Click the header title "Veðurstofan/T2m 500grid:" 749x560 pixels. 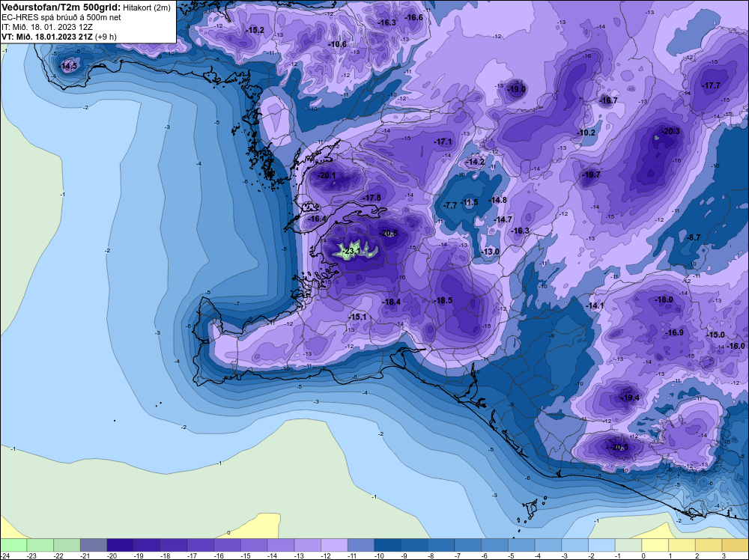[x=61, y=7]
